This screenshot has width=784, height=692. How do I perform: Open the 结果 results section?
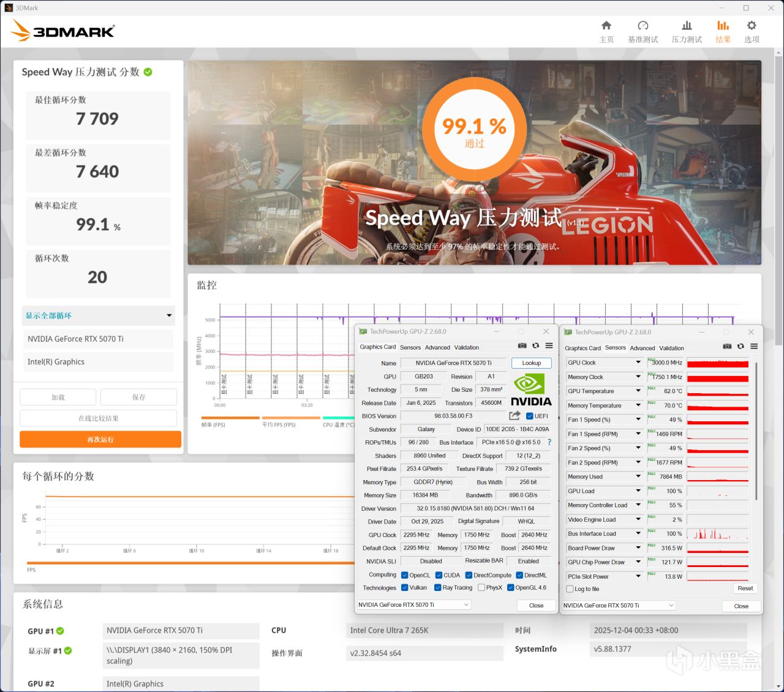723,32
